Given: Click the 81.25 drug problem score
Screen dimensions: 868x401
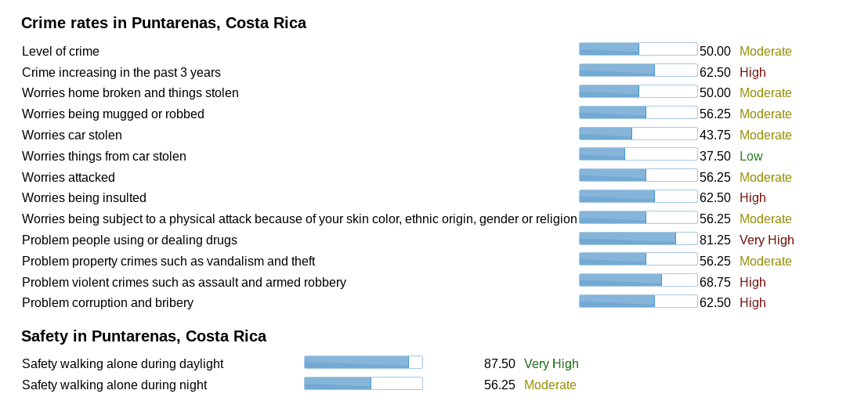Looking at the screenshot, I should (x=714, y=240).
